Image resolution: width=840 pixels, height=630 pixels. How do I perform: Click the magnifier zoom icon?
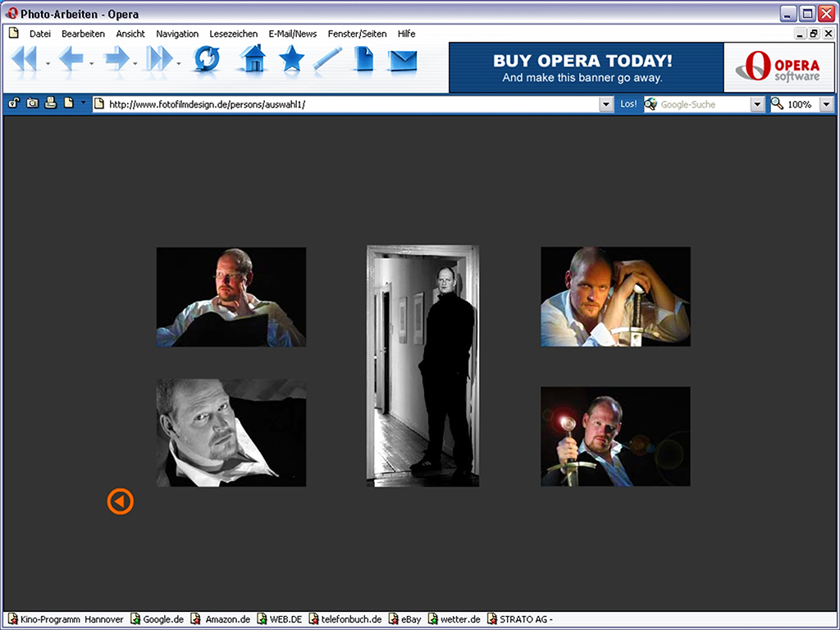(777, 103)
